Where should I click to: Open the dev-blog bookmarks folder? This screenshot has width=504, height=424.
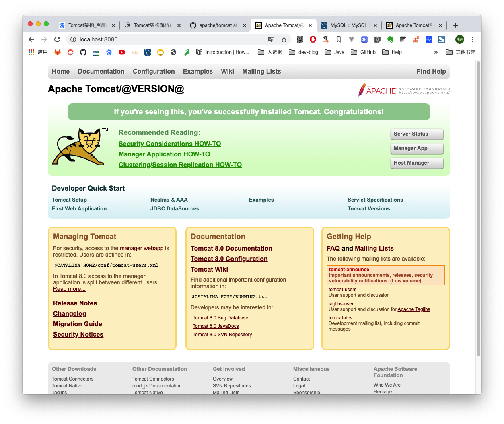(x=303, y=52)
